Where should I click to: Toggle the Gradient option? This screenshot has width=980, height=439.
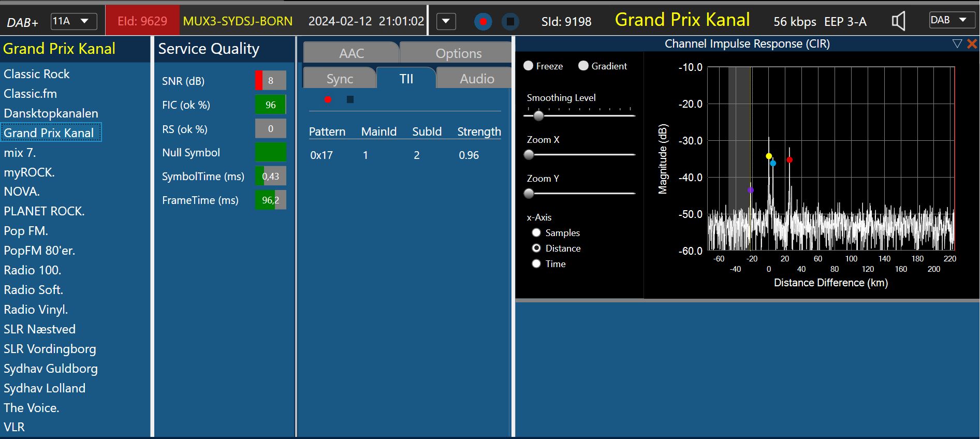coord(583,66)
